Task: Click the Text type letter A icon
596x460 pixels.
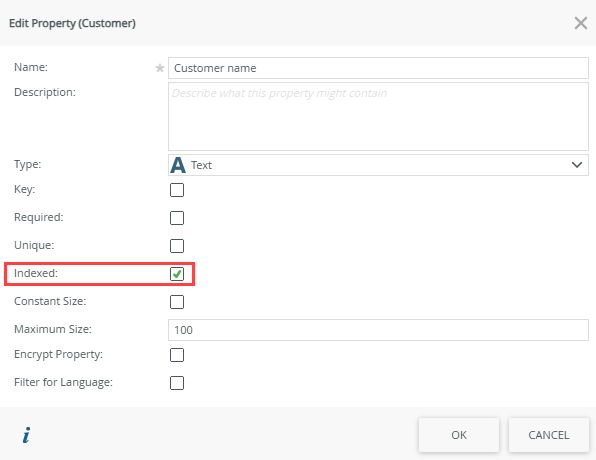Action: click(x=178, y=165)
